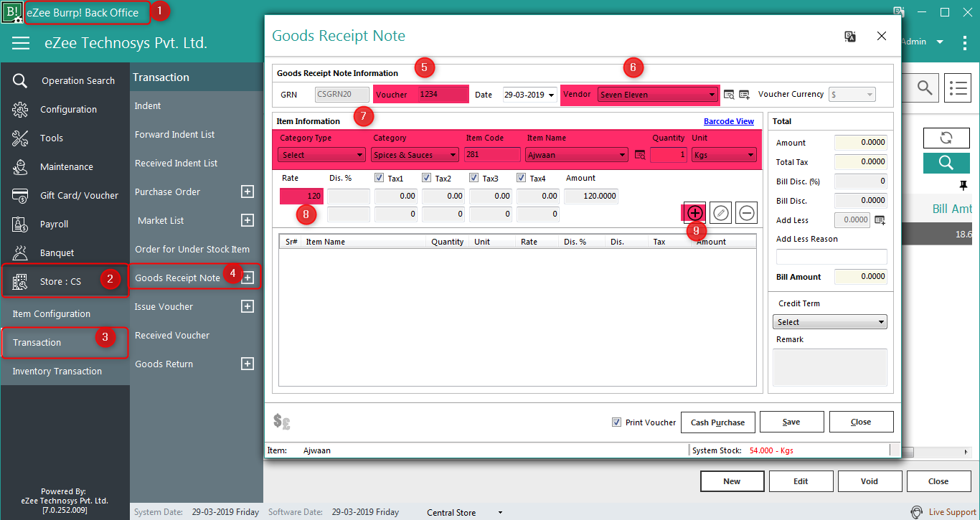Click the Store : CS building icon

[20, 281]
